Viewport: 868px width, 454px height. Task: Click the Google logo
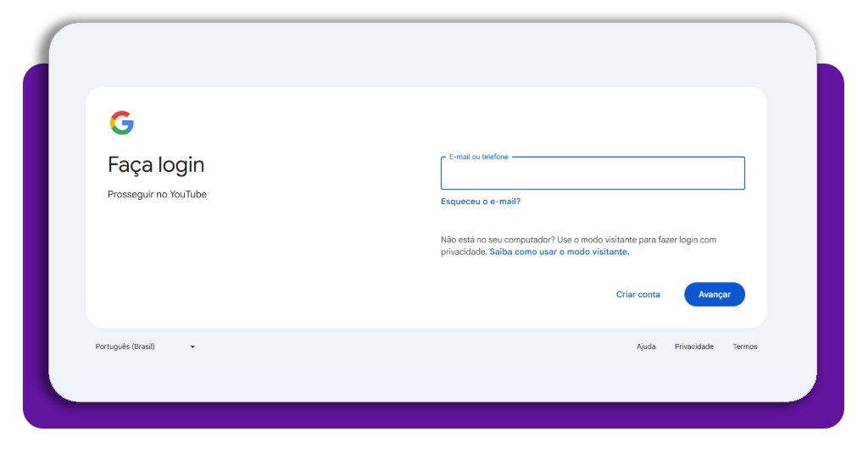[x=122, y=123]
